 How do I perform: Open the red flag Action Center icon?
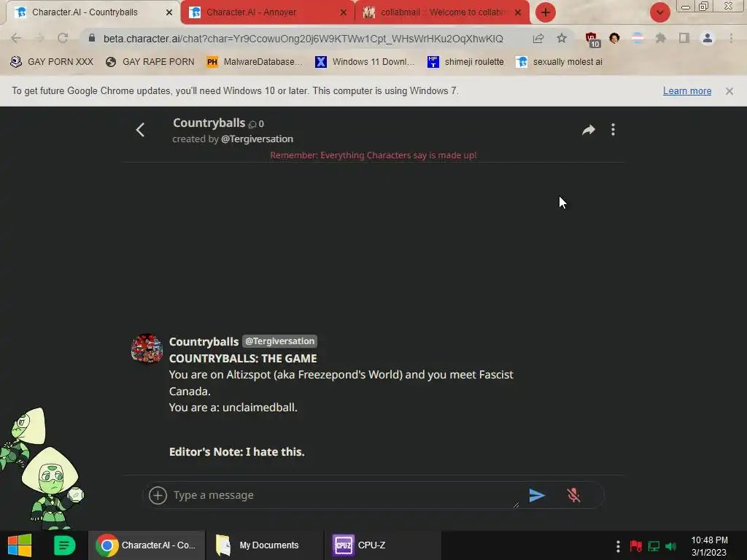click(x=635, y=546)
